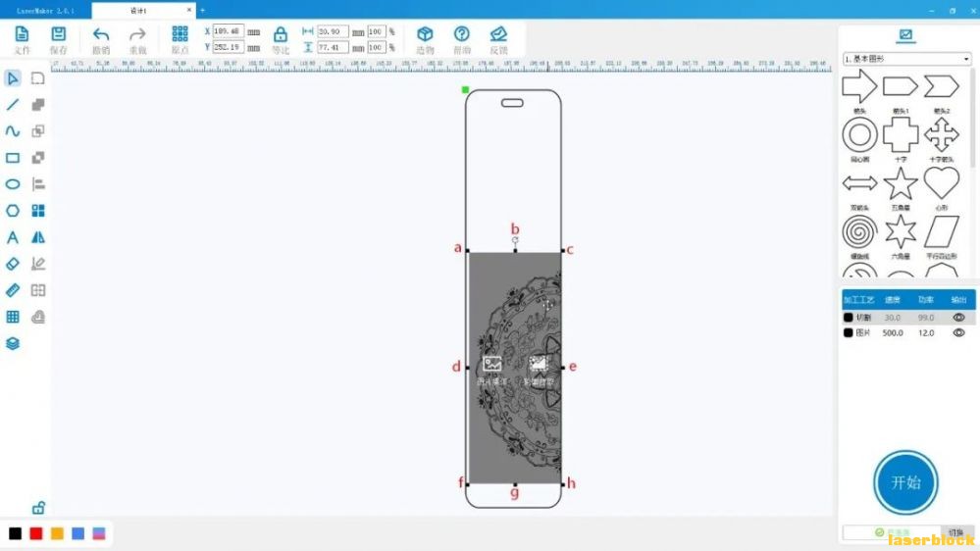The width and height of the screenshot is (980, 551).
Task: Click the width value input field
Action: click(333, 31)
